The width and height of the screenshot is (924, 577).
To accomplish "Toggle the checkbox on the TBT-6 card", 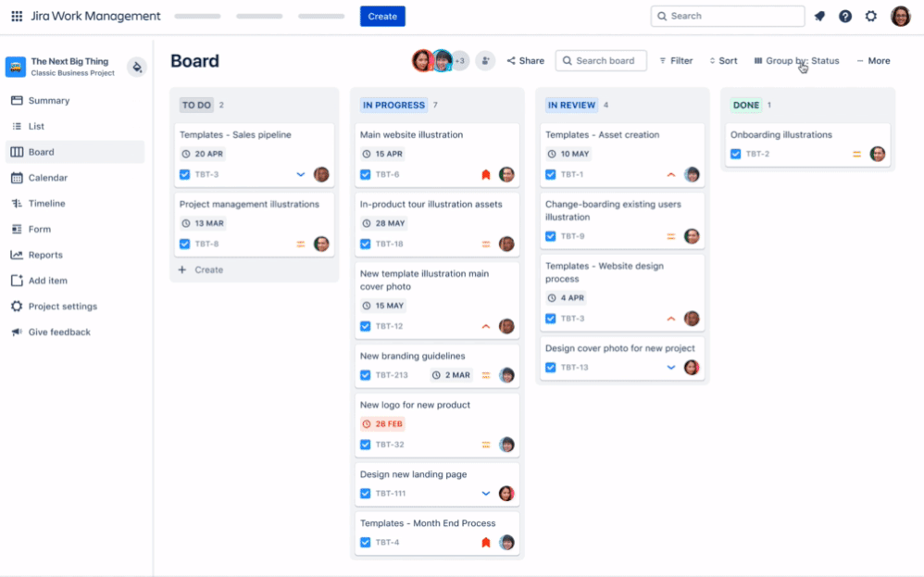I will pyautogui.click(x=364, y=173).
